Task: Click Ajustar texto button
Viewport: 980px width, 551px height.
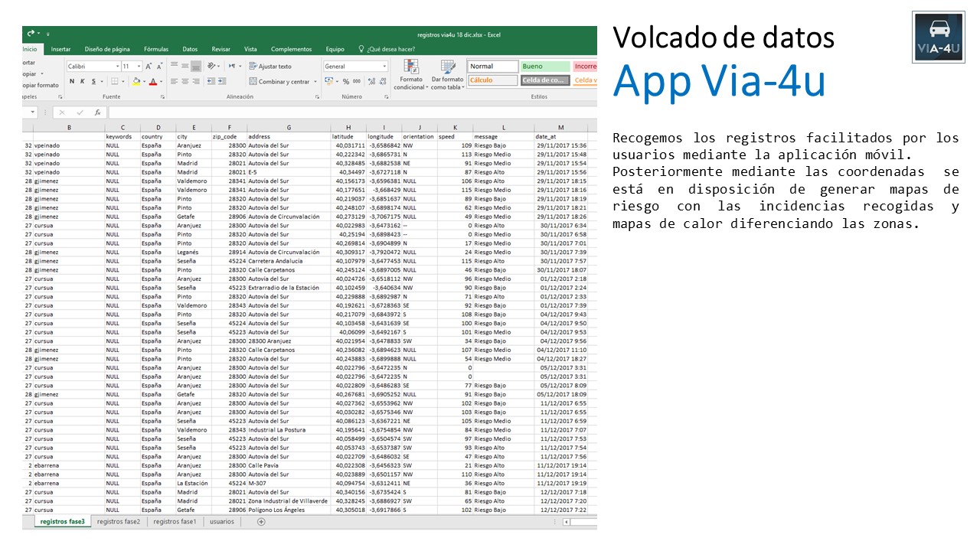Action: 270,67
